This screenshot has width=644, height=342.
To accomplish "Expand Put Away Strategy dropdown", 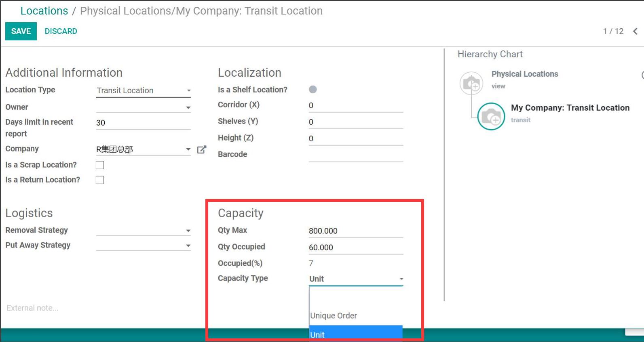I will point(144,245).
